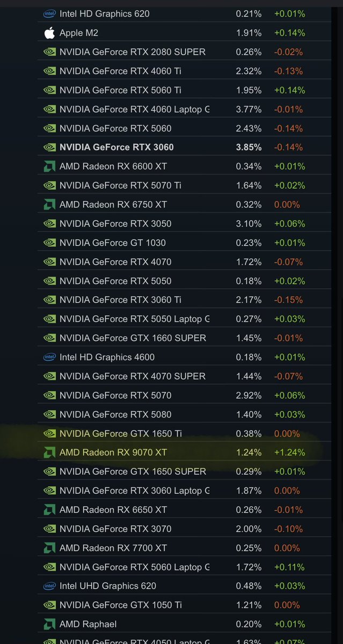The image size is (343, 644).
Task: Select 'NVIDIA GeForce RTX 3060 Ti' text
Action: 121,300
